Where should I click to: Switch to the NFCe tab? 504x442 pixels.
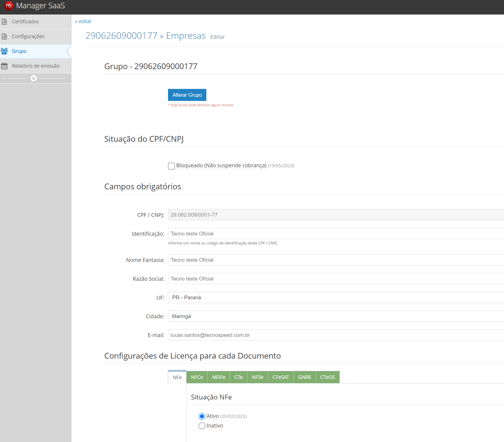[197, 377]
